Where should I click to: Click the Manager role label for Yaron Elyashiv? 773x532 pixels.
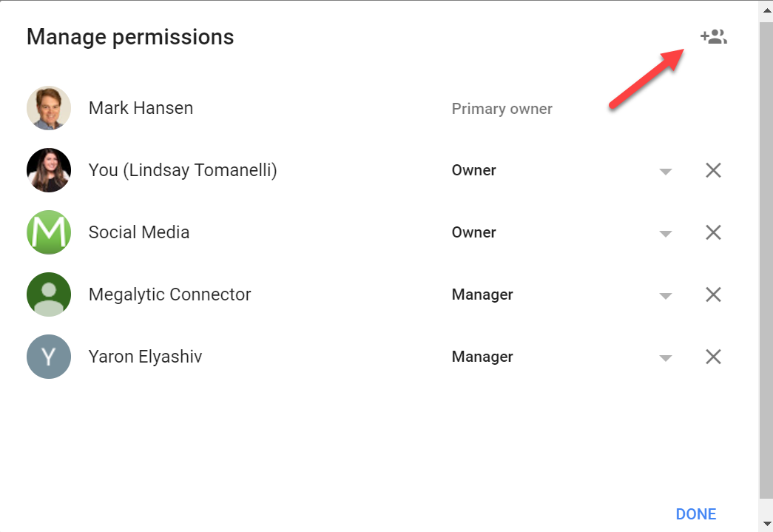coord(482,357)
